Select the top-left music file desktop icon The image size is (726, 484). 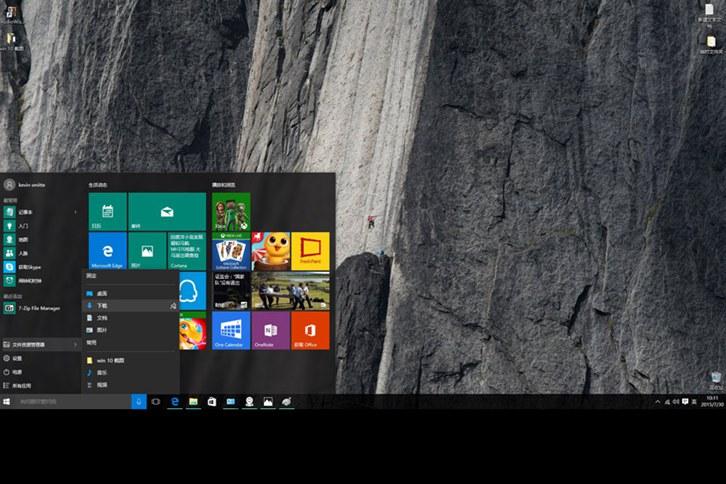(11, 15)
